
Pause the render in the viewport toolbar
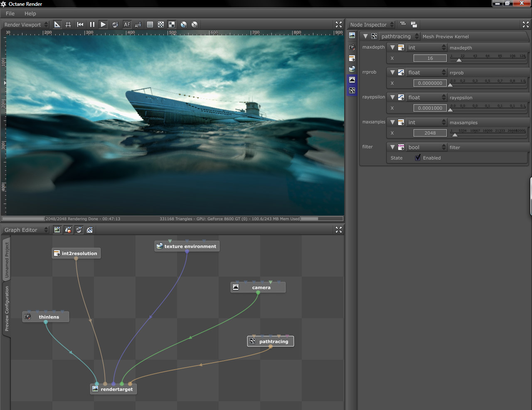click(92, 25)
